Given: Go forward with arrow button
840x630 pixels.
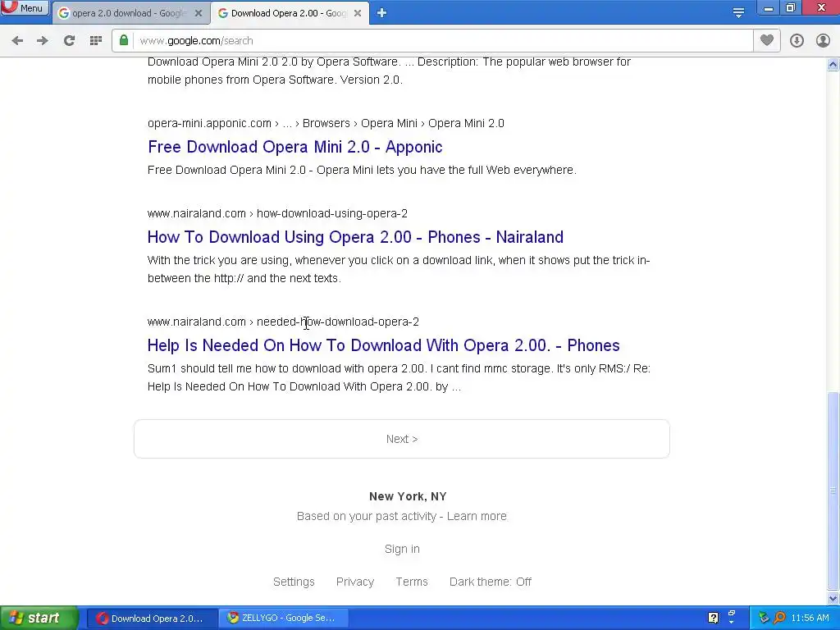Looking at the screenshot, I should [x=43, y=41].
